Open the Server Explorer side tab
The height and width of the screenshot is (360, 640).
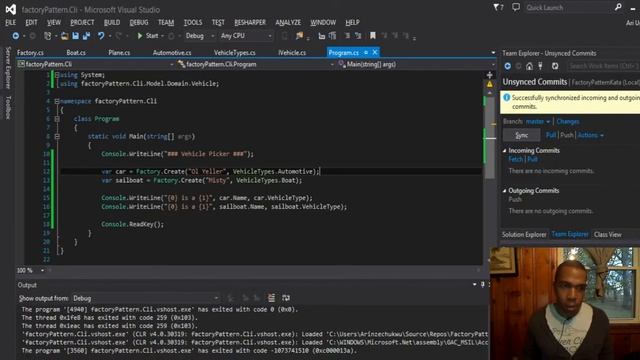click(x=8, y=68)
